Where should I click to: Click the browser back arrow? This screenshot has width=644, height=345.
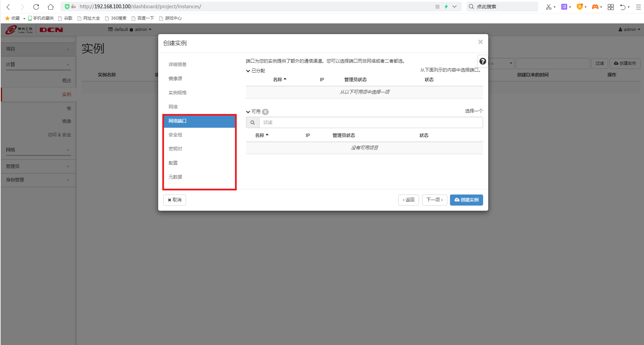(8, 7)
